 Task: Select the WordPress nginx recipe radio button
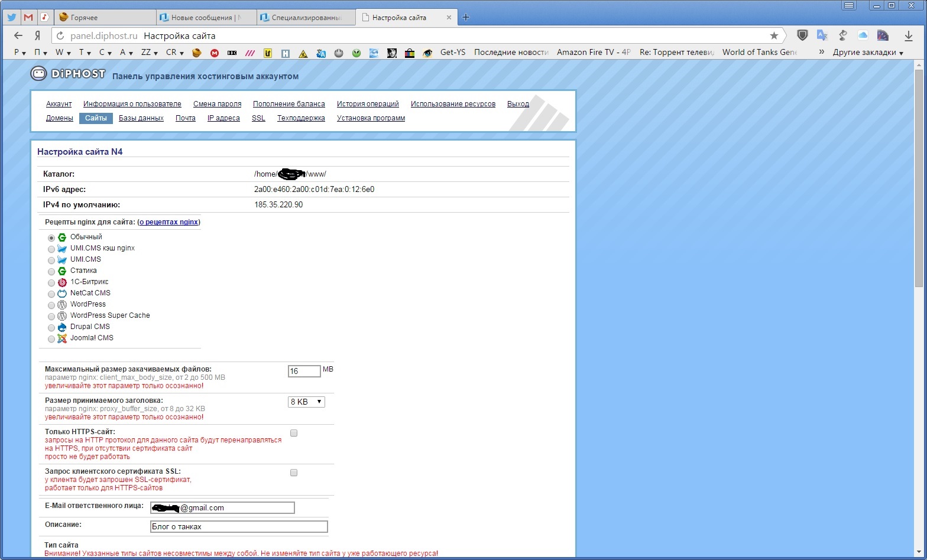coord(51,305)
